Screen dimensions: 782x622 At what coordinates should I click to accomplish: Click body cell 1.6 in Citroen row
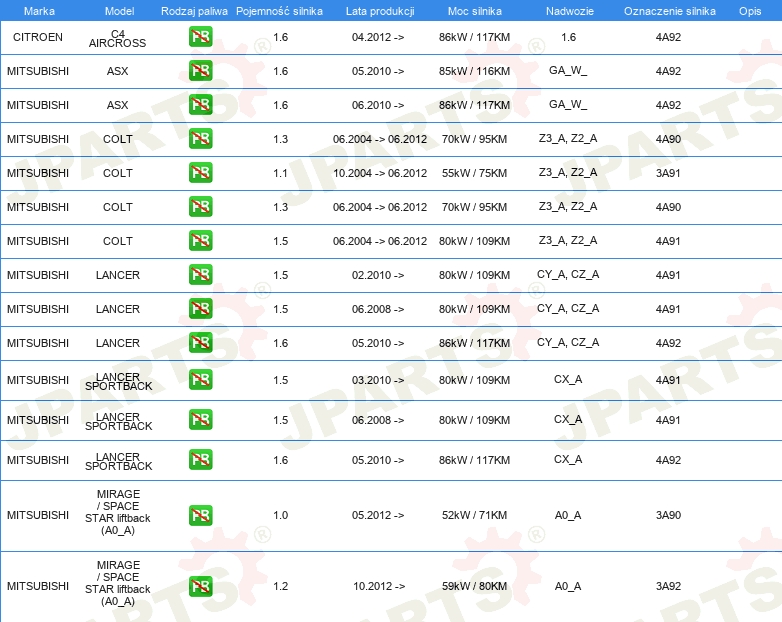coord(568,37)
